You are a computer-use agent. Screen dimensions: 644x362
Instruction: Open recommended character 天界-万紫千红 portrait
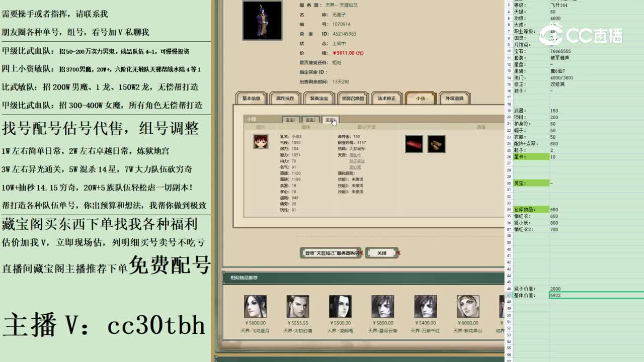coord(425,307)
